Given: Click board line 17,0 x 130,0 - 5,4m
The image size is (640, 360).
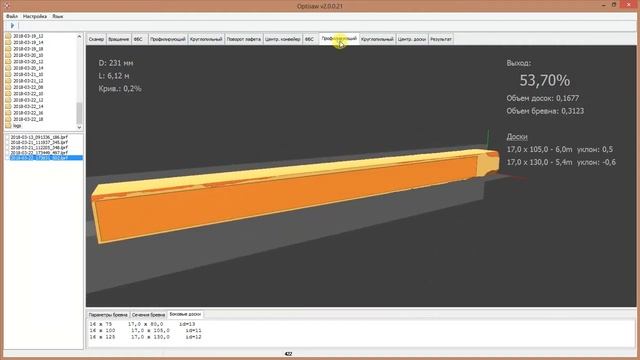Looking at the screenshot, I should tap(561, 162).
